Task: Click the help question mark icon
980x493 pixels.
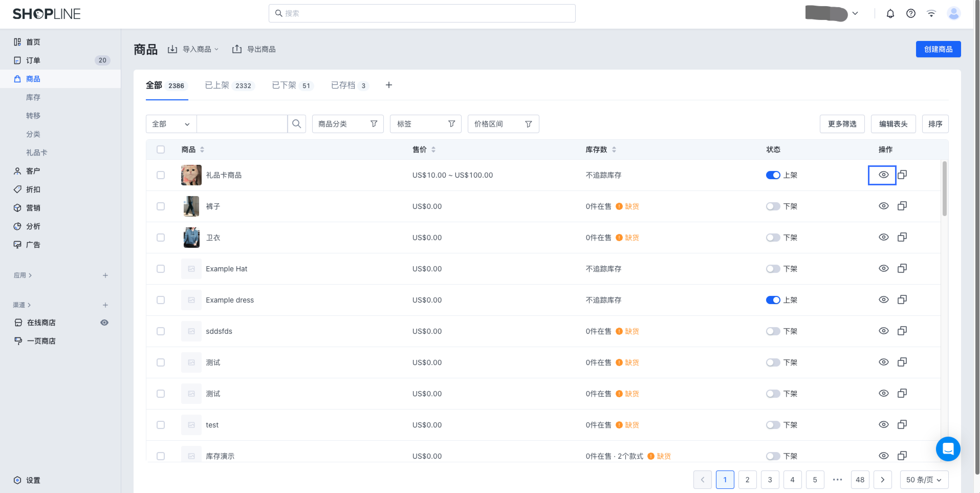Action: (910, 14)
